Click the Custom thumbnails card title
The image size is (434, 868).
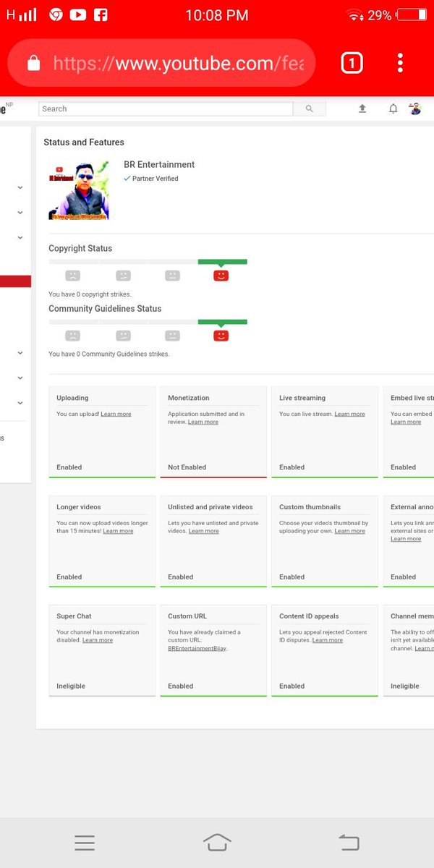coord(310,507)
